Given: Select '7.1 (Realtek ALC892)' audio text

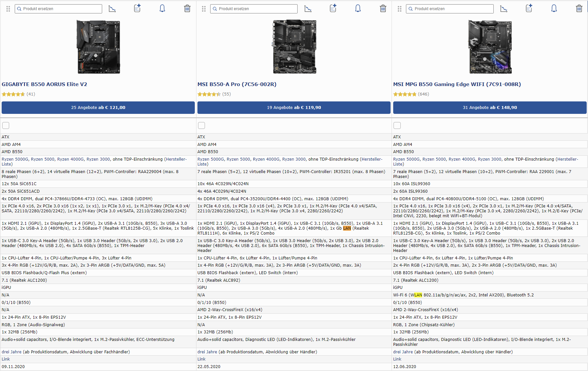Looking at the screenshot, I should pyautogui.click(x=219, y=280).
